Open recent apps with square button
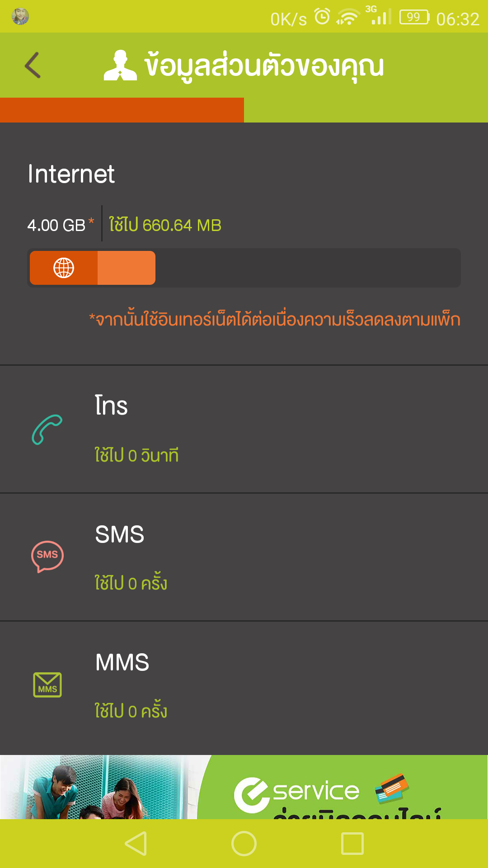 (352, 844)
